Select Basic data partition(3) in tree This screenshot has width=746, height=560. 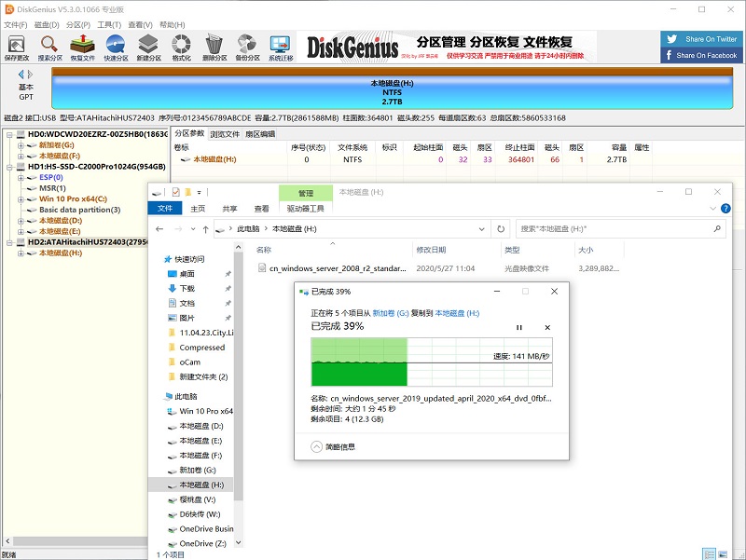pos(79,210)
